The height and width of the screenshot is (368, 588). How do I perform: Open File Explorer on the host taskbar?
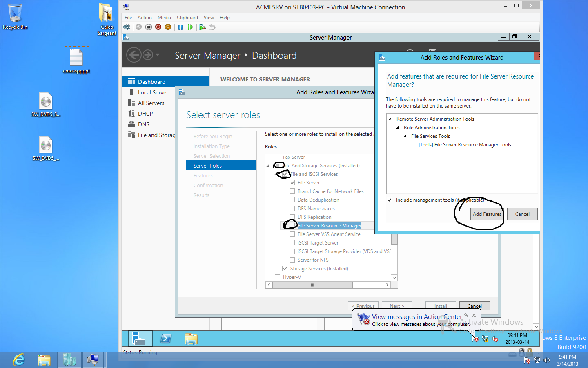(x=44, y=360)
